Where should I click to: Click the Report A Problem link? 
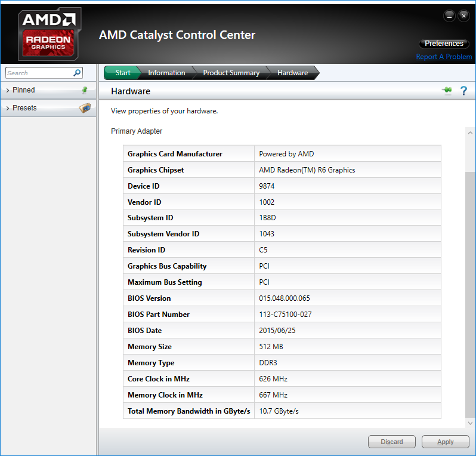click(x=444, y=57)
